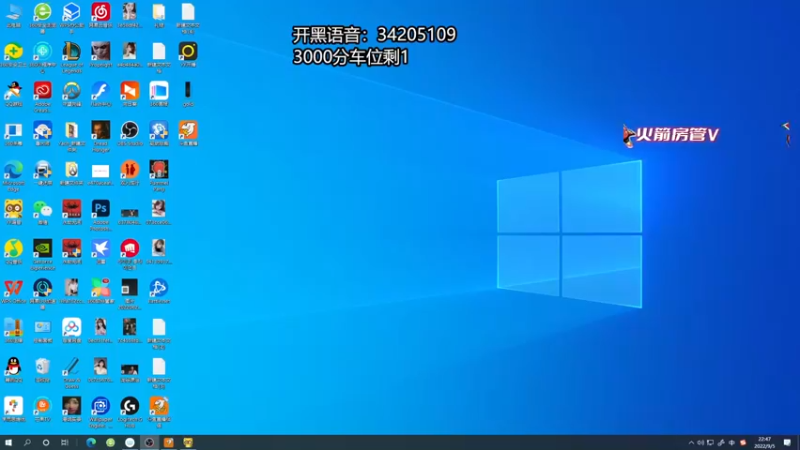Open the League of Legends shortcut
Viewport: 800px width, 450px height.
point(71,52)
